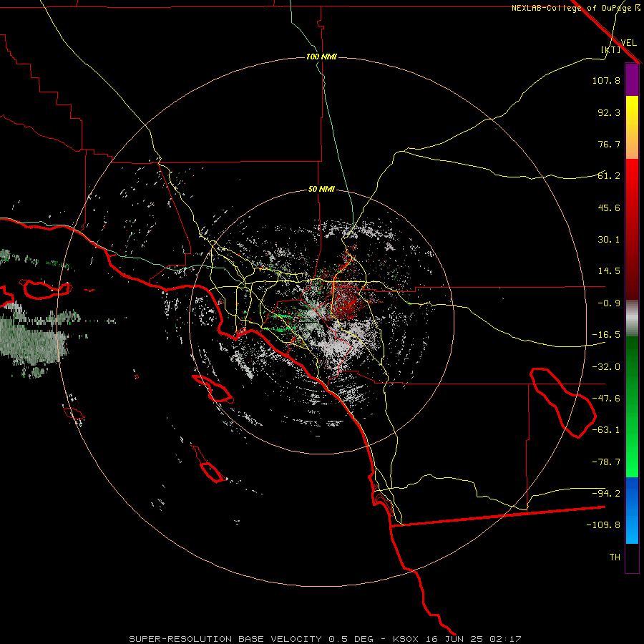Viewport: 644px width, 644px height.
Task: Click the -109.8 velocity scale value
Action: [603, 525]
